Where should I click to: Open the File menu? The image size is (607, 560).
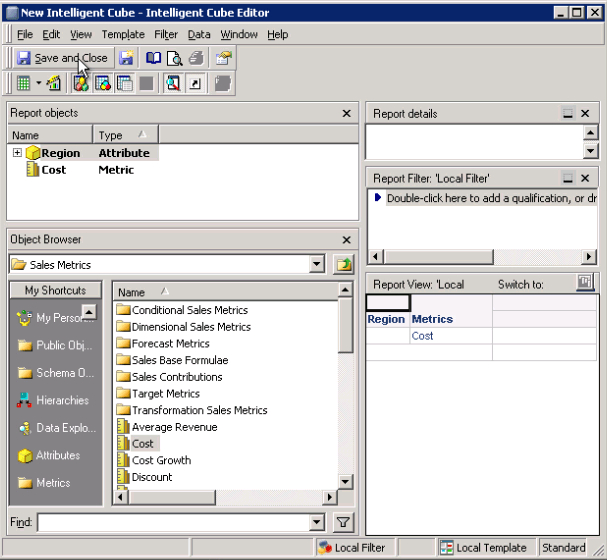[x=25, y=34]
